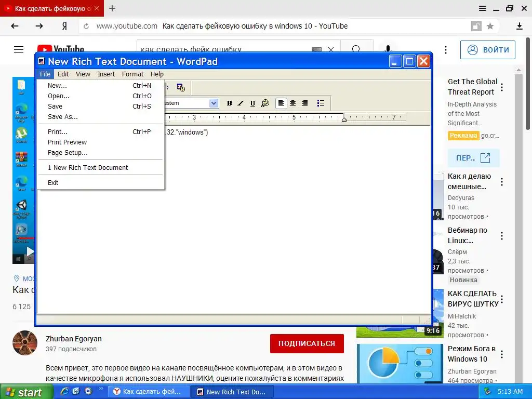This screenshot has width=532, height=399.
Task: Open Режим Бога video thumbnail
Action: point(400,364)
